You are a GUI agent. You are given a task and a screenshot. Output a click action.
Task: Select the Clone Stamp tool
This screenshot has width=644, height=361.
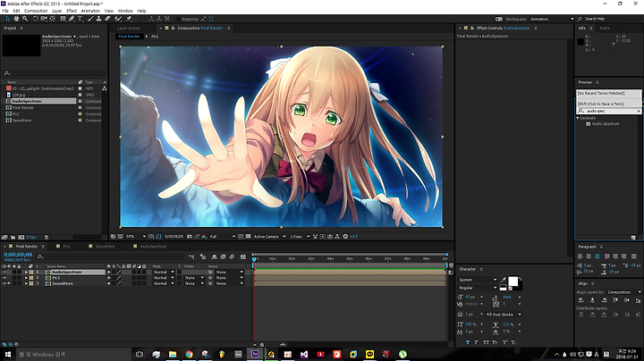[x=98, y=19]
